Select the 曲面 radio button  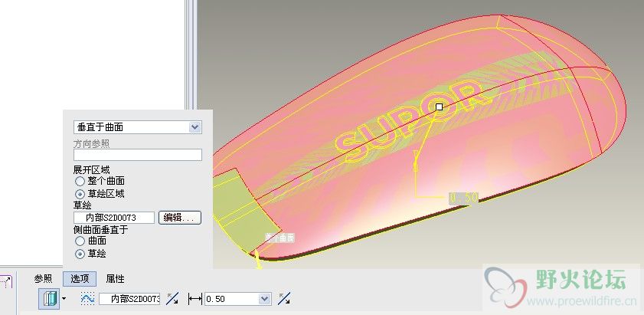coord(80,241)
